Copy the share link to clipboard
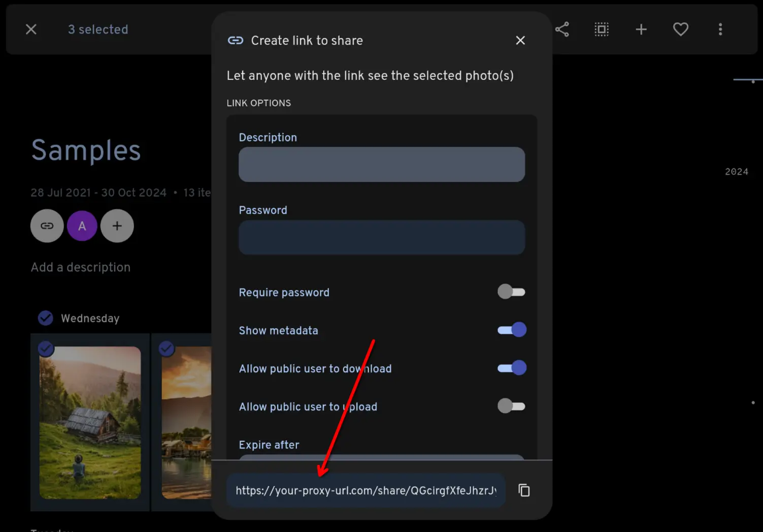The width and height of the screenshot is (763, 532). [524, 490]
